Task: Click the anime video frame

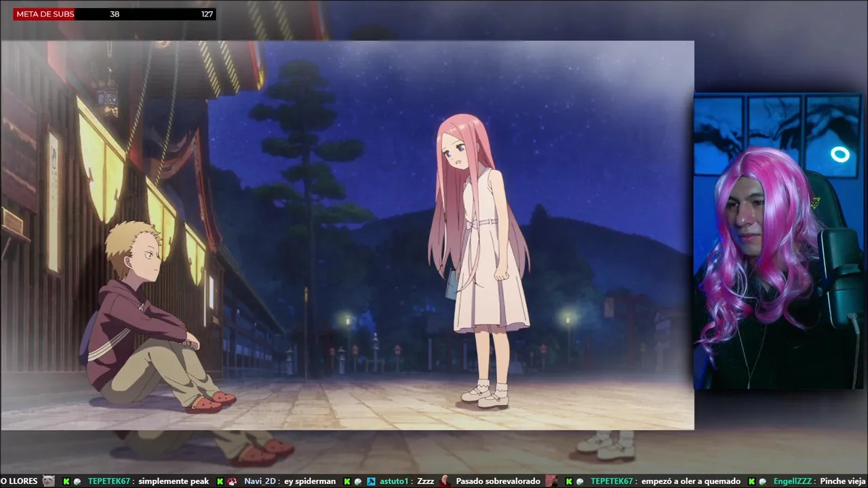Action: point(347,235)
